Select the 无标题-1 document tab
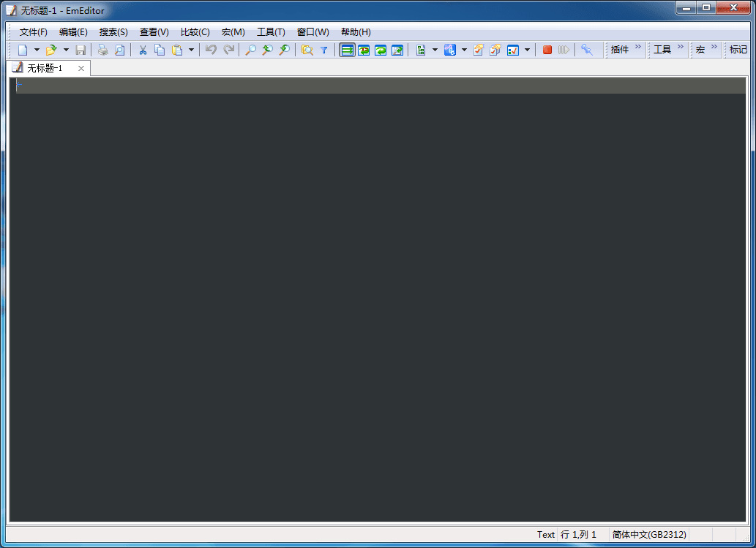Viewport: 756px width, 548px height. point(45,67)
